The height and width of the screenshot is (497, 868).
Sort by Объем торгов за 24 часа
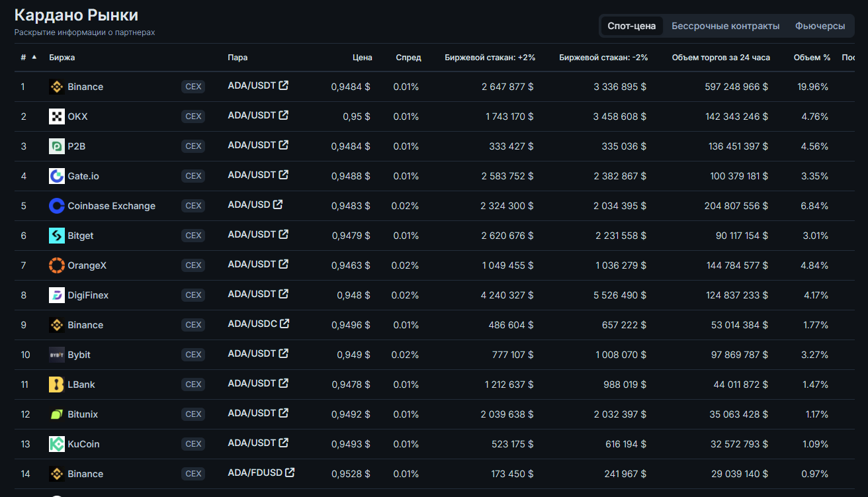721,58
